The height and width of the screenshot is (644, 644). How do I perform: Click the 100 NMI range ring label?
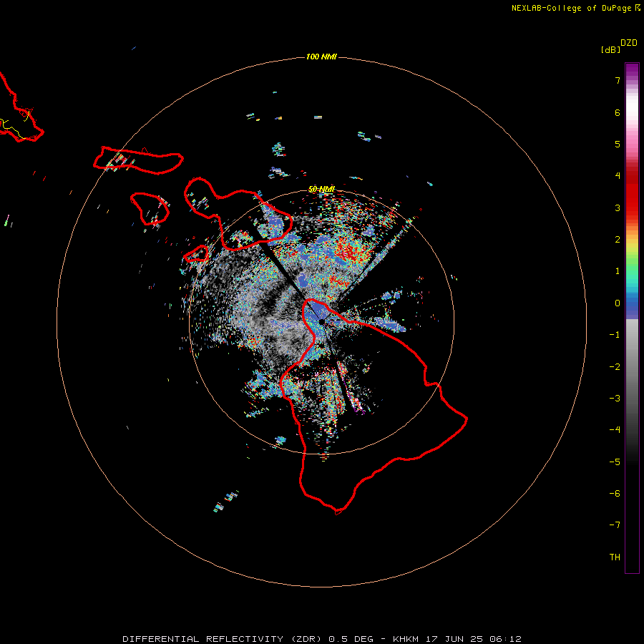coord(321,57)
